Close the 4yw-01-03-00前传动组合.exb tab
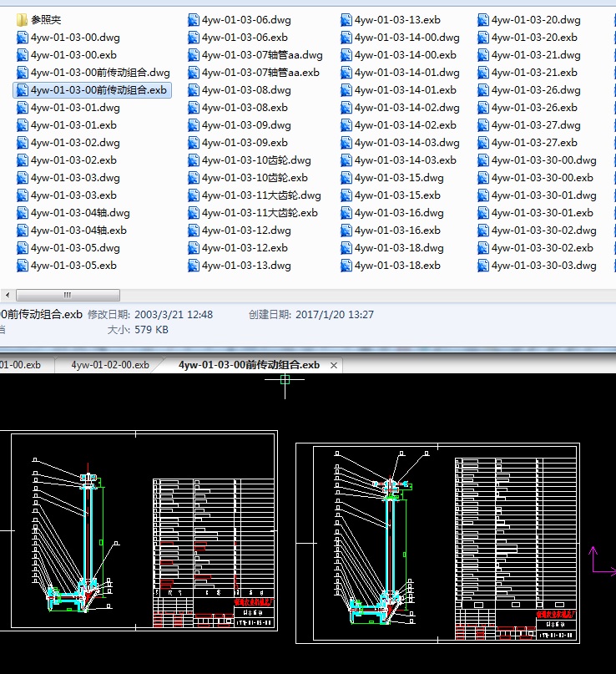616x674 pixels. [334, 365]
